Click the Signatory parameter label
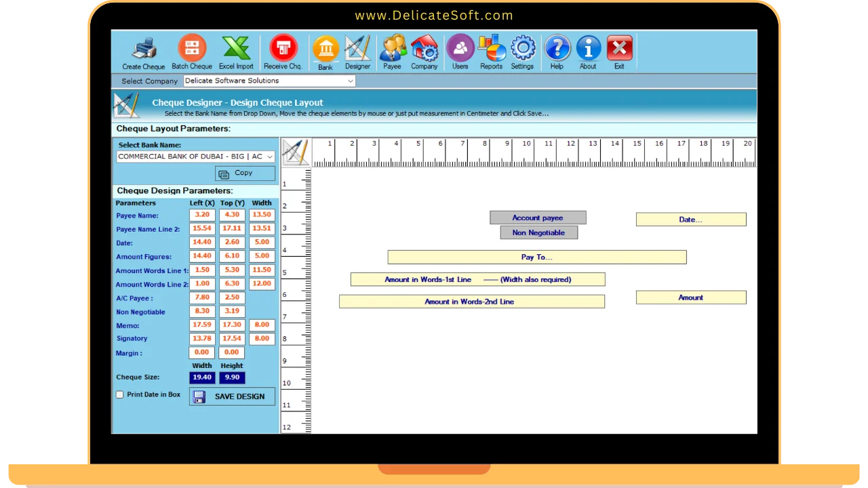This screenshot has height=488, width=868. point(132,339)
